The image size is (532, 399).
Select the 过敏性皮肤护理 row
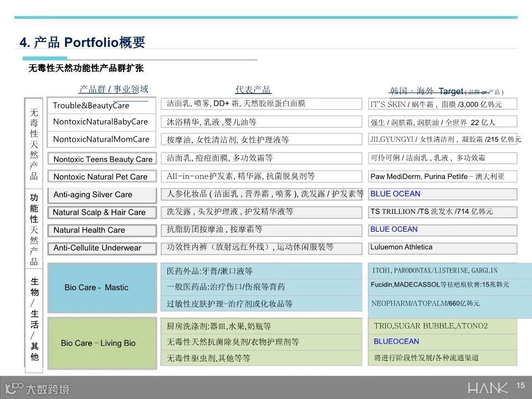(261, 303)
